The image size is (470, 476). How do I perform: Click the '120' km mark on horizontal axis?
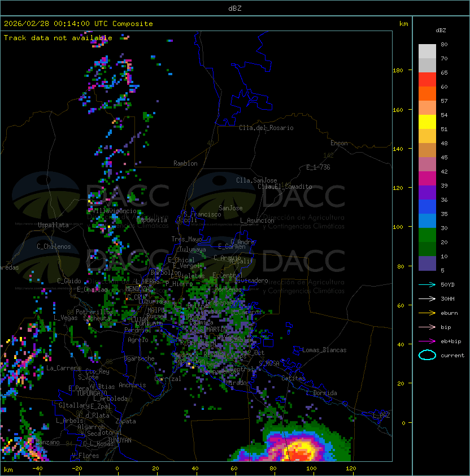351,469
